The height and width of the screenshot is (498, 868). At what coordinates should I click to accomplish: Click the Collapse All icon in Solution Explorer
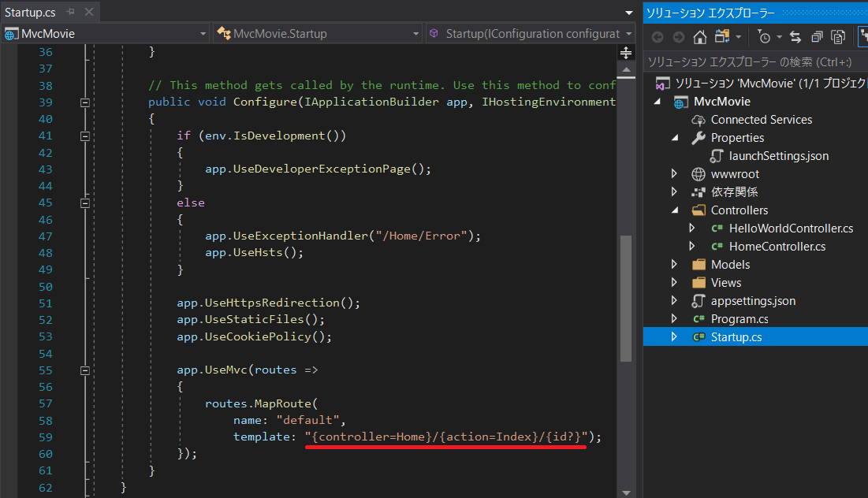point(817,37)
